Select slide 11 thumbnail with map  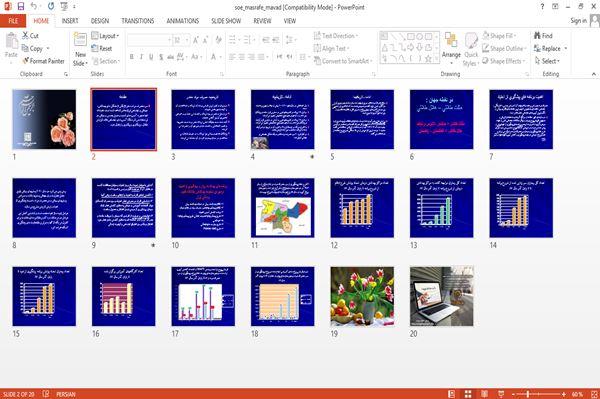coord(282,208)
